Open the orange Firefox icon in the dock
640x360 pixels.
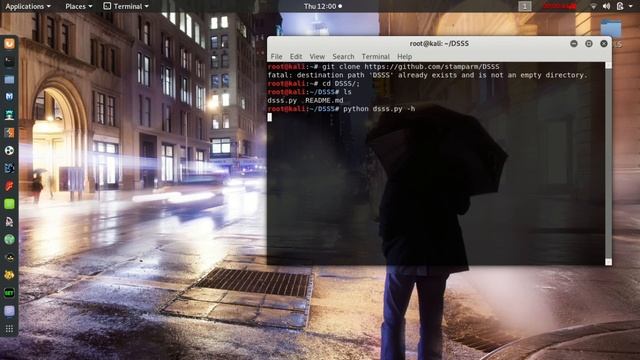(9, 43)
